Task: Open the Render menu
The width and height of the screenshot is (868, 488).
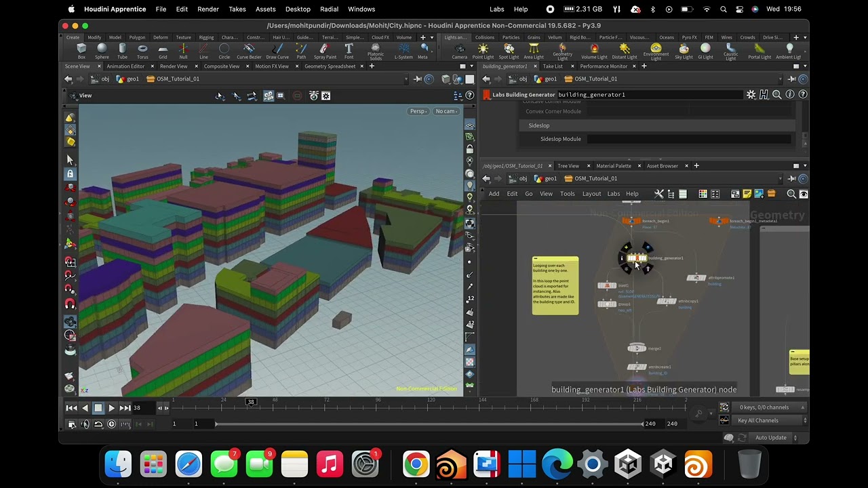Action: coord(208,9)
